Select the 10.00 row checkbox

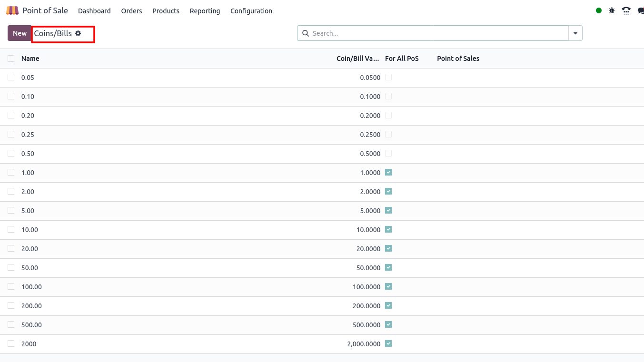[x=11, y=229]
